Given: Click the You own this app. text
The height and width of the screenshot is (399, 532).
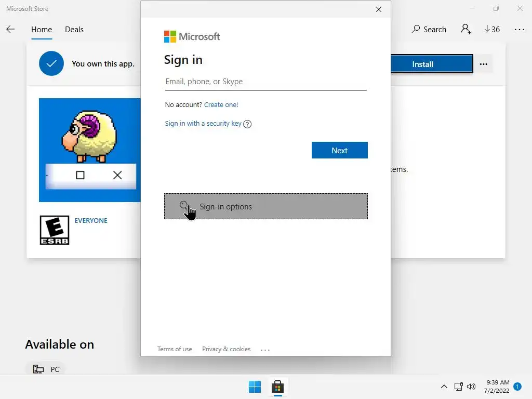Looking at the screenshot, I should click(x=103, y=64).
